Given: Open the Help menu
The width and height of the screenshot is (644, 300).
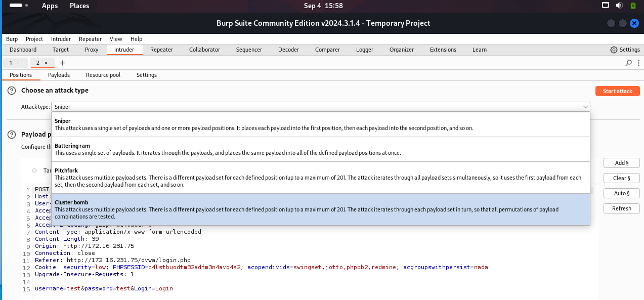Looking at the screenshot, I should point(136,39).
